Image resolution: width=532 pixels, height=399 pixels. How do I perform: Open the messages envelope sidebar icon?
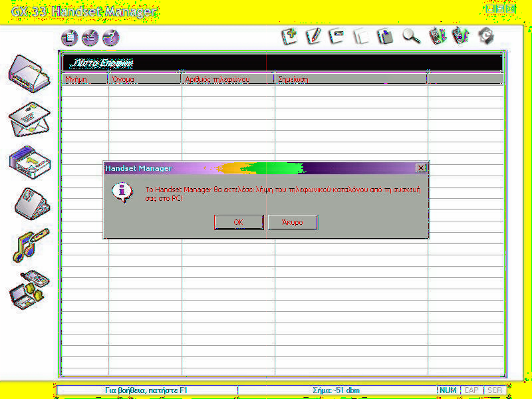(x=30, y=119)
